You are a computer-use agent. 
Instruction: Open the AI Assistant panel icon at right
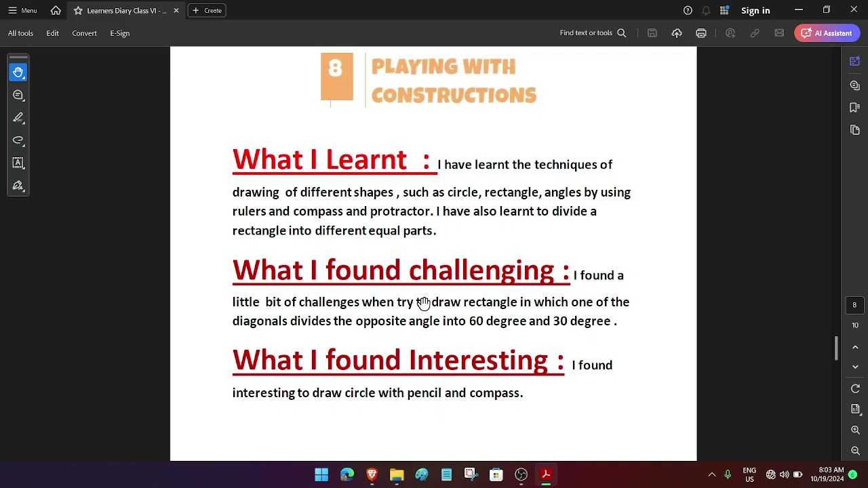[x=854, y=61]
